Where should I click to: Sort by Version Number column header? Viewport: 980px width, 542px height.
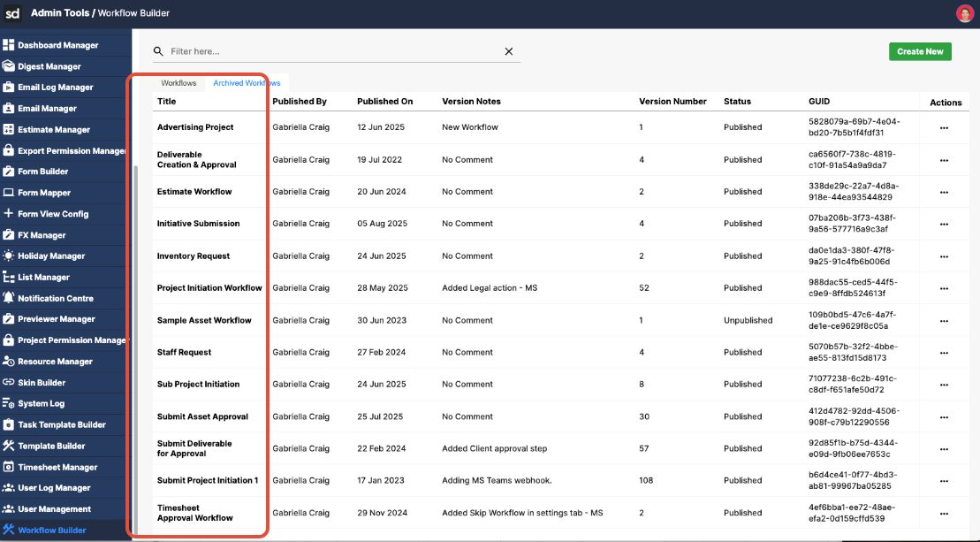click(x=672, y=102)
